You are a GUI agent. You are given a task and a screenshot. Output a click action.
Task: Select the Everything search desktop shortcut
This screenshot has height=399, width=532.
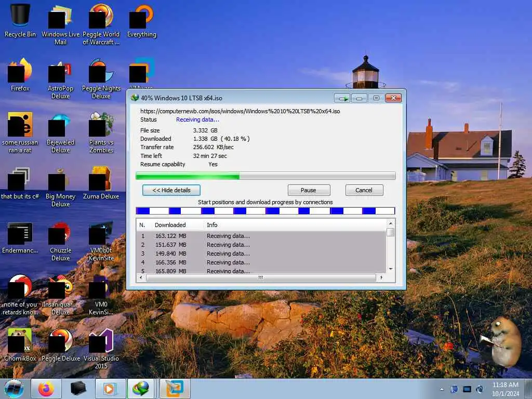(x=141, y=20)
